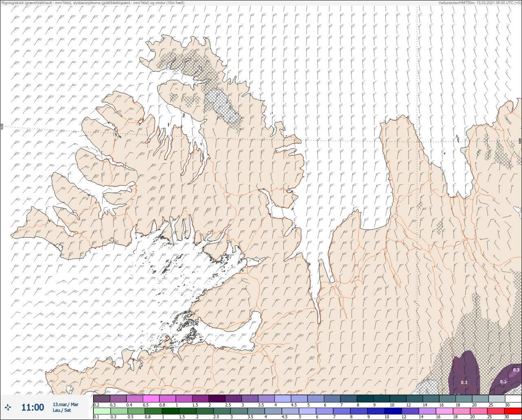This screenshot has width=522, height=420.
Task: Select light pink lower swatch above label 16
Action: (x=444, y=411)
